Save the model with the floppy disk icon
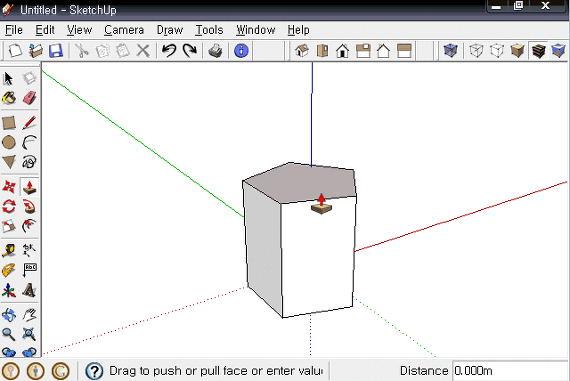The width and height of the screenshot is (570, 381). click(56, 51)
